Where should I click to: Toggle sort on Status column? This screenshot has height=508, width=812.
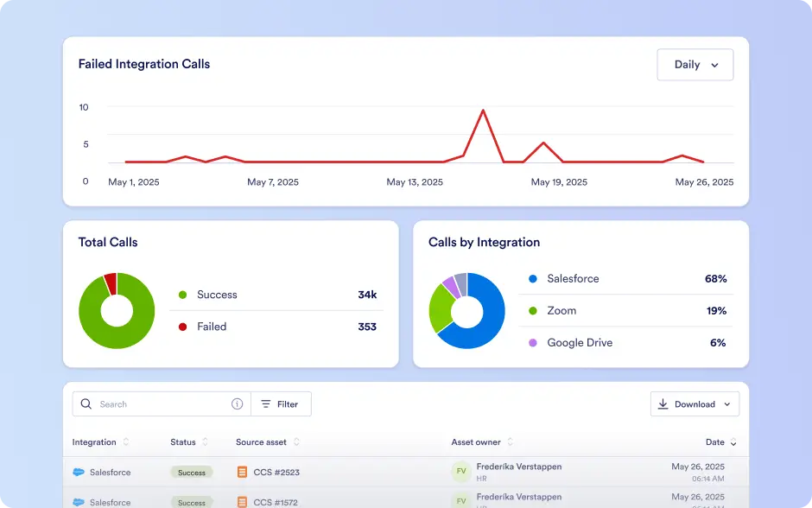coord(205,441)
